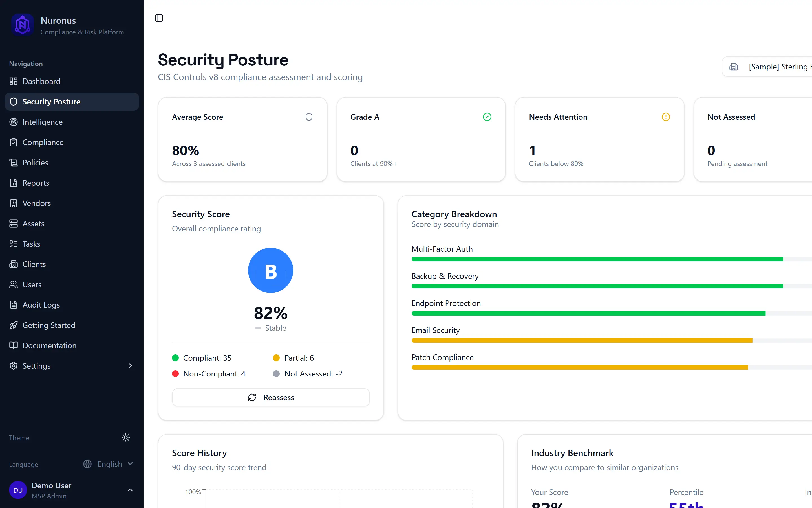Click the Non-Compliant: 4 legend entry
The height and width of the screenshot is (508, 812).
pos(209,374)
